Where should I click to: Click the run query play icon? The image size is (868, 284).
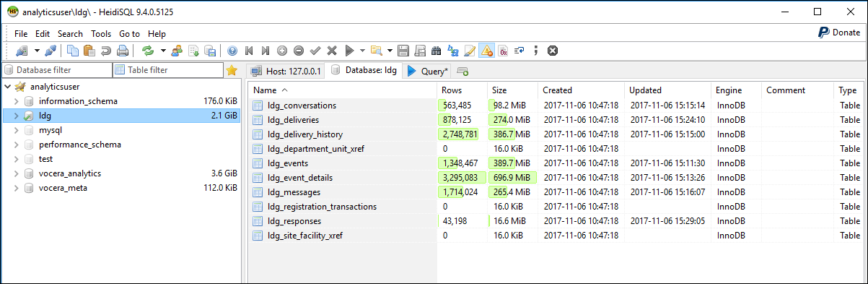(349, 51)
